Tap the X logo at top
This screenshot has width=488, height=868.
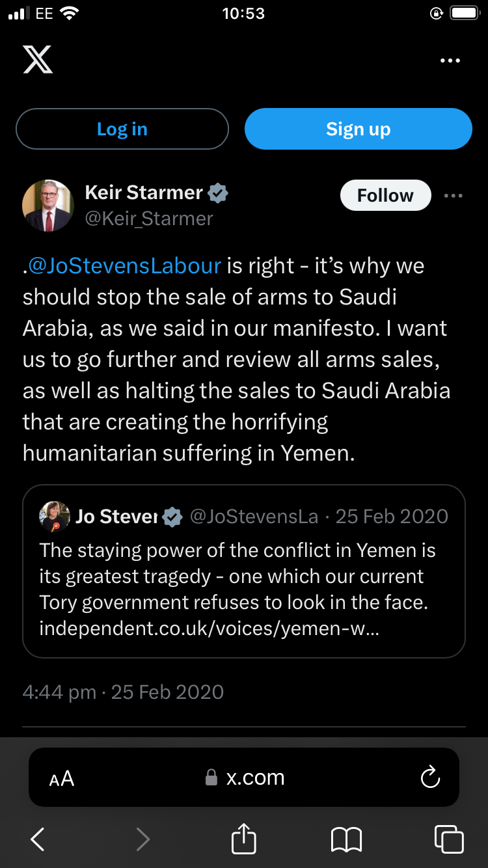point(38,60)
